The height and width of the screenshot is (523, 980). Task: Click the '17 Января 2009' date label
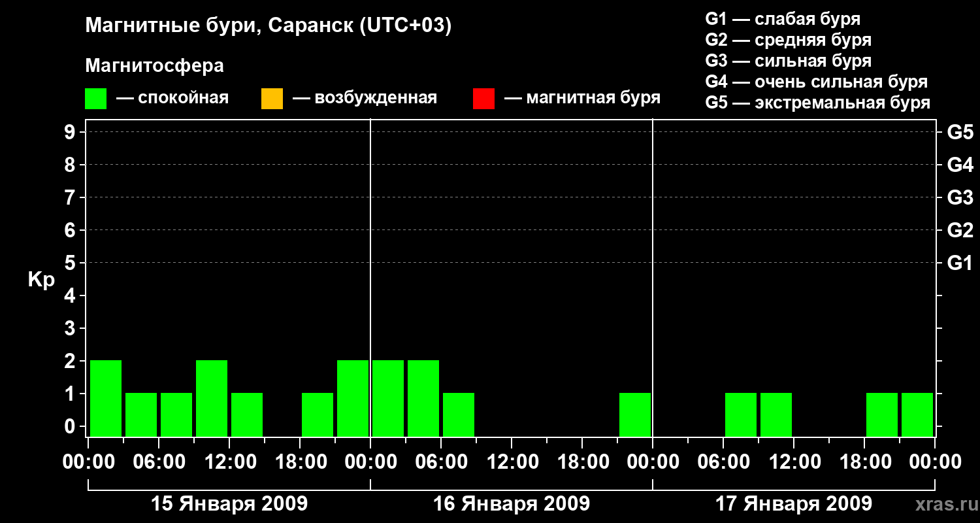[794, 504]
